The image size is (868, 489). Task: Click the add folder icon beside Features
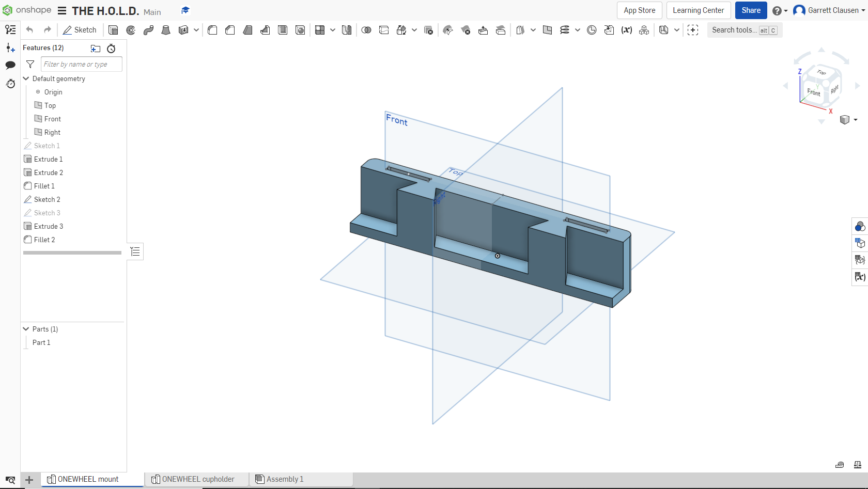point(96,49)
